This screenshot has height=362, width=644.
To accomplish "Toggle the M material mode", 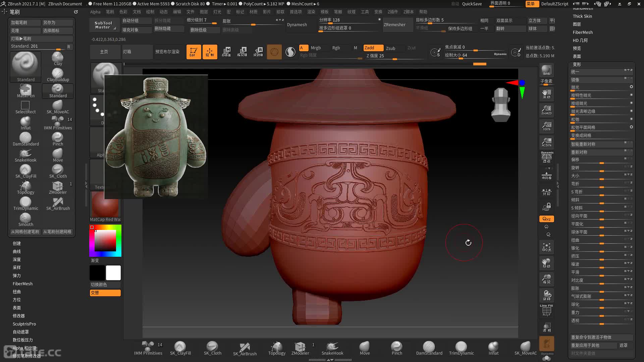I will [x=355, y=48].
